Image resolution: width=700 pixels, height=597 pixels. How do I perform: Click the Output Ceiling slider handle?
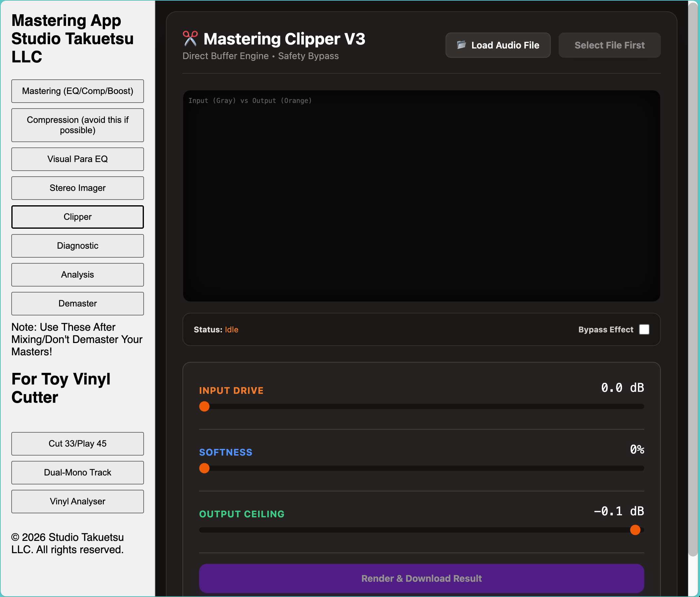pyautogui.click(x=635, y=530)
